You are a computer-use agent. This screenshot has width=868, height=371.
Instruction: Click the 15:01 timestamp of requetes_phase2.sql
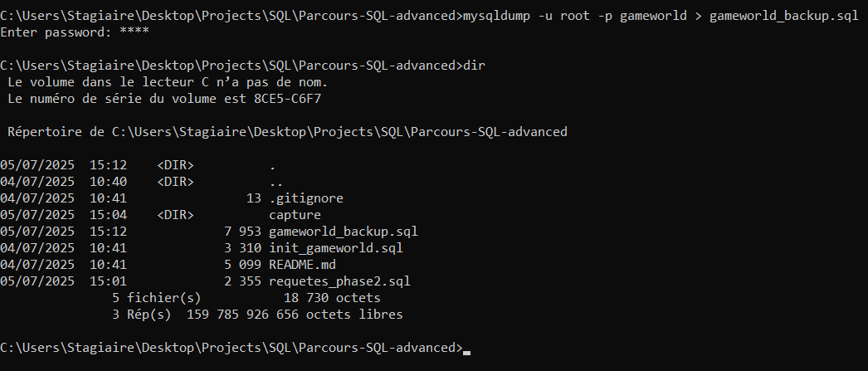(108, 281)
